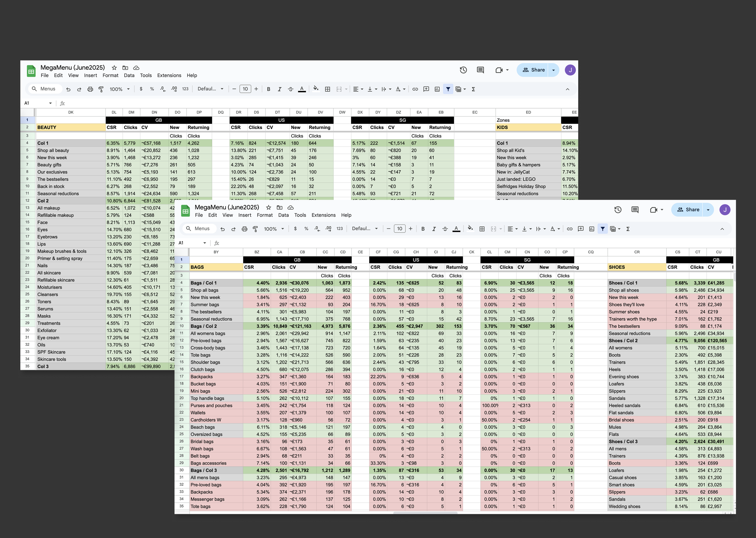Open the arrow dropdown next to front Share
This screenshot has height=538, width=756.
point(708,210)
